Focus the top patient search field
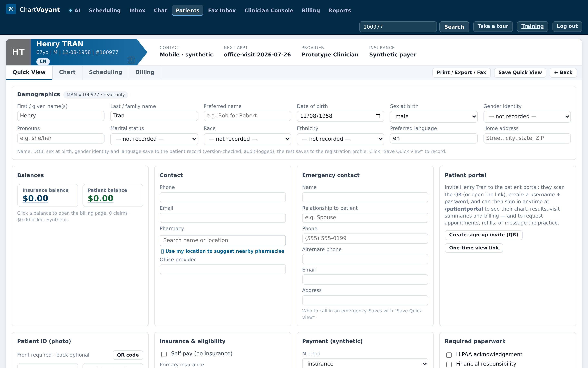The width and height of the screenshot is (588, 368). (x=398, y=27)
